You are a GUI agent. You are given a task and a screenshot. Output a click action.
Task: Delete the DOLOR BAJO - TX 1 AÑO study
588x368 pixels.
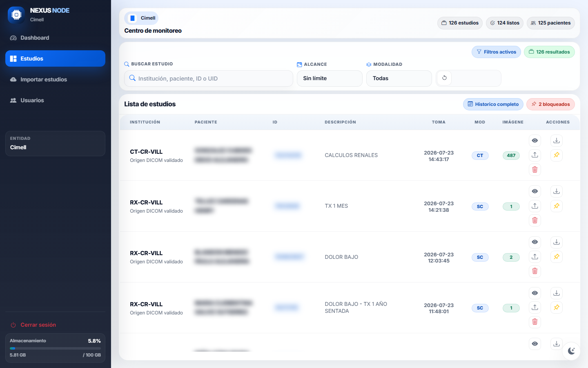[x=535, y=322]
